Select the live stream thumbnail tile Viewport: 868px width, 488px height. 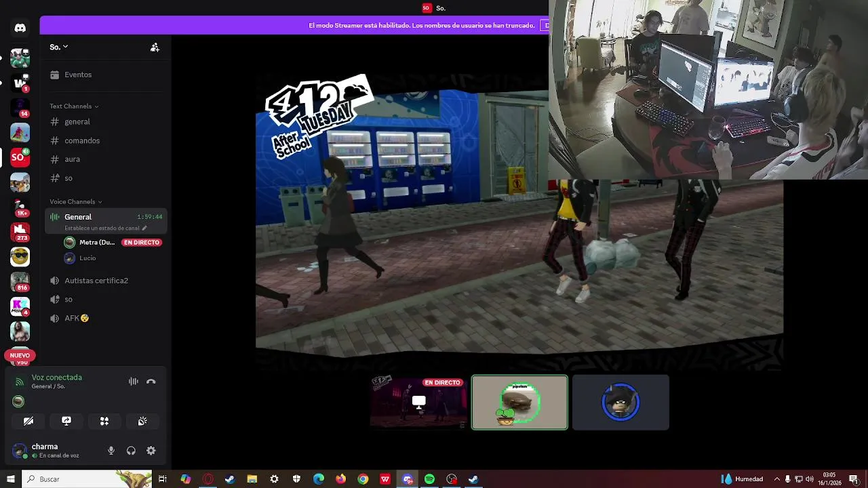419,403
